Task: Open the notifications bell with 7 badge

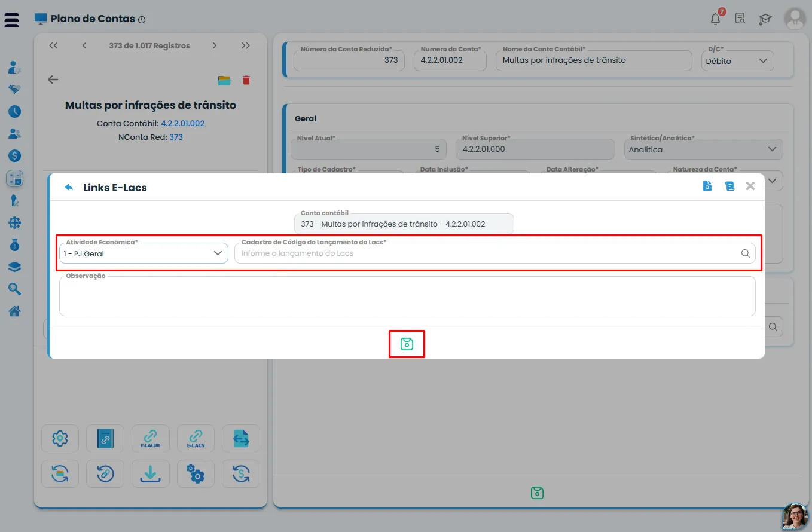Action: click(x=716, y=18)
